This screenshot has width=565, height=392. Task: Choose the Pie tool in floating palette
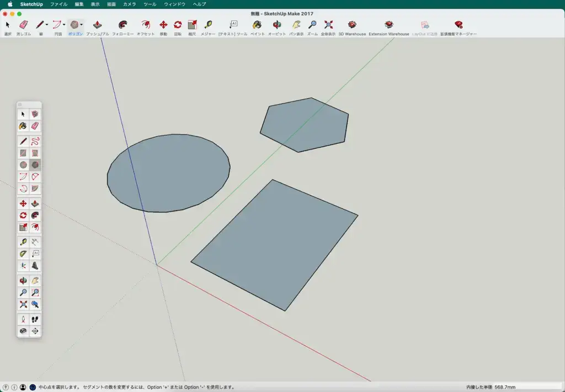tap(35, 189)
